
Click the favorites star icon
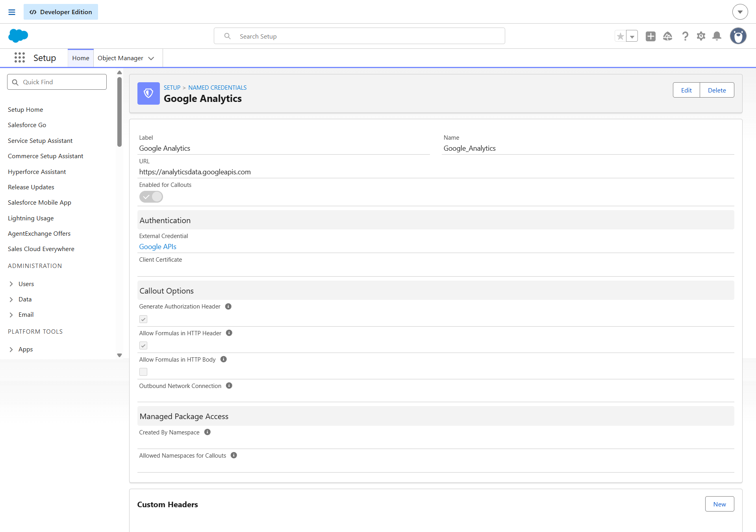coord(621,36)
